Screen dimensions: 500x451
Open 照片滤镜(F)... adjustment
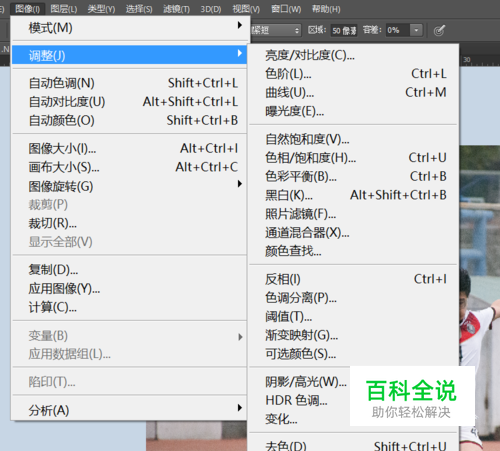pyautogui.click(x=353, y=214)
